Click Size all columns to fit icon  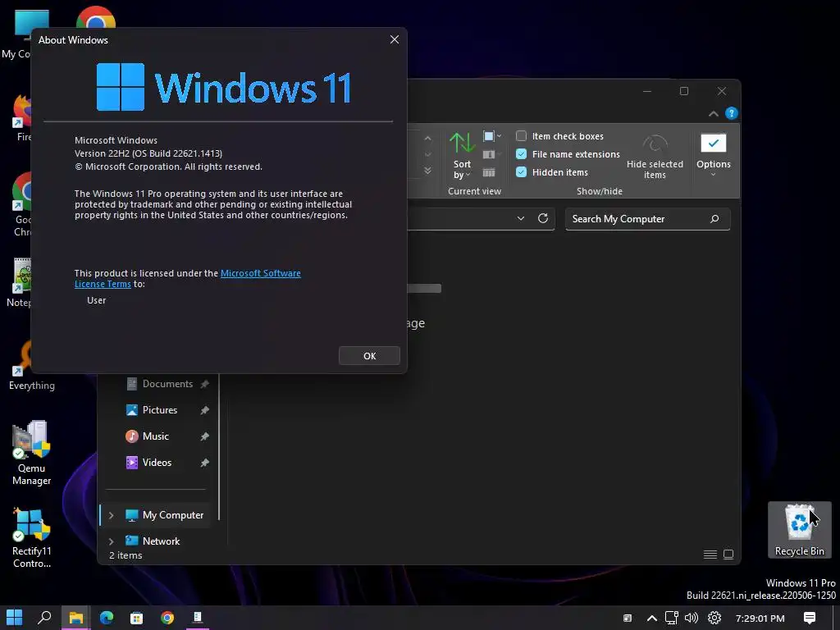(489, 172)
